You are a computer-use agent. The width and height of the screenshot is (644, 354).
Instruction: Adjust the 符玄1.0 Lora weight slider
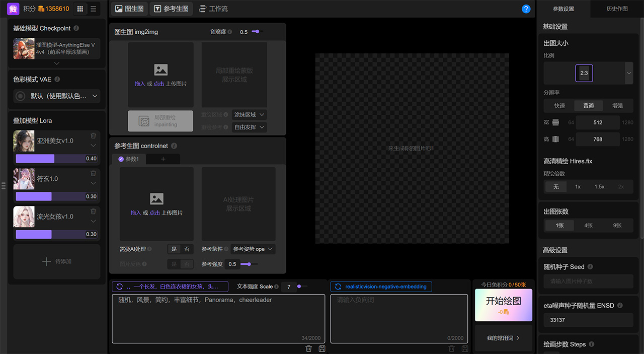tap(56, 196)
